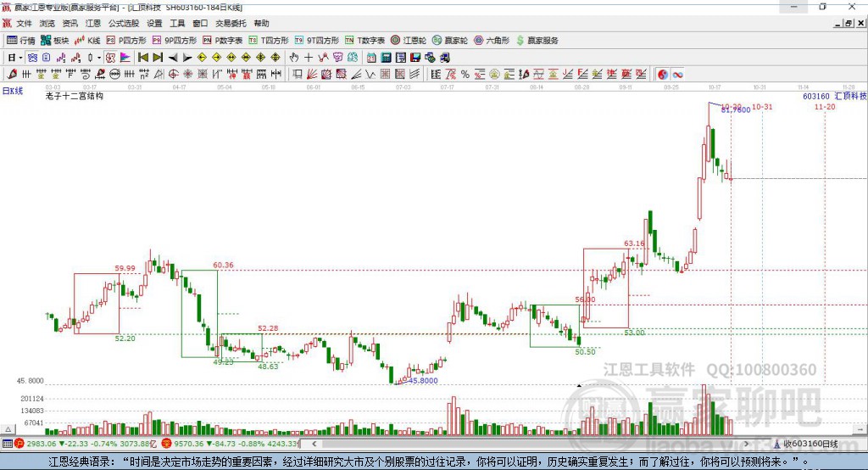
Task: Click the status bar grid icon at far left
Action: [x=7, y=444]
